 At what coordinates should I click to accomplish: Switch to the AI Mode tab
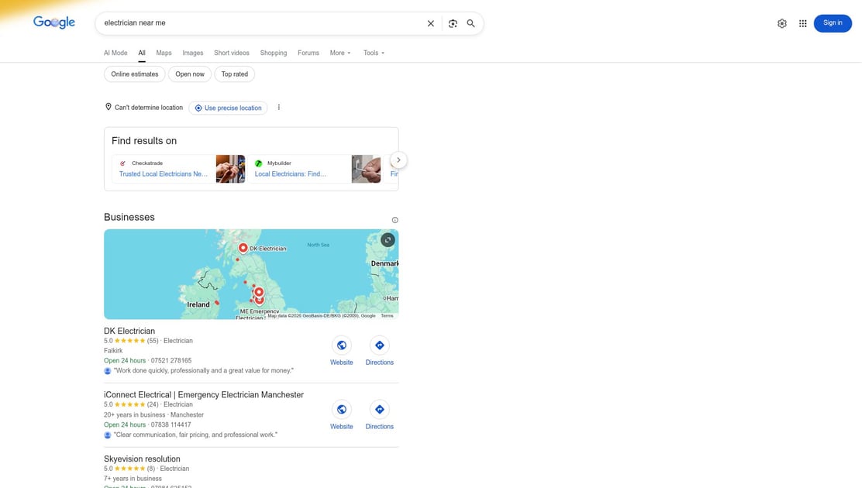tap(115, 53)
